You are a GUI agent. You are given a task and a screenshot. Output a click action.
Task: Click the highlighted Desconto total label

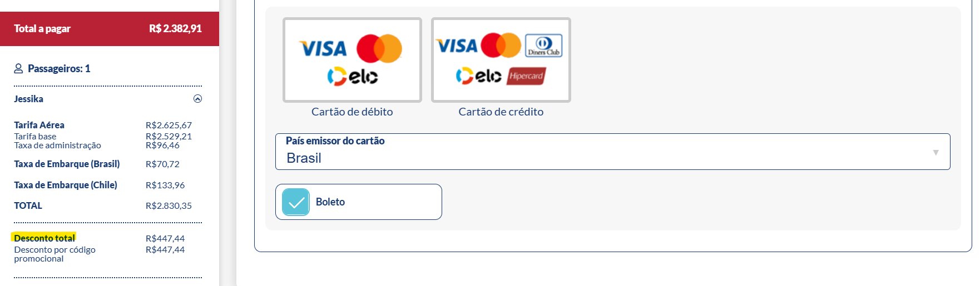pos(44,238)
